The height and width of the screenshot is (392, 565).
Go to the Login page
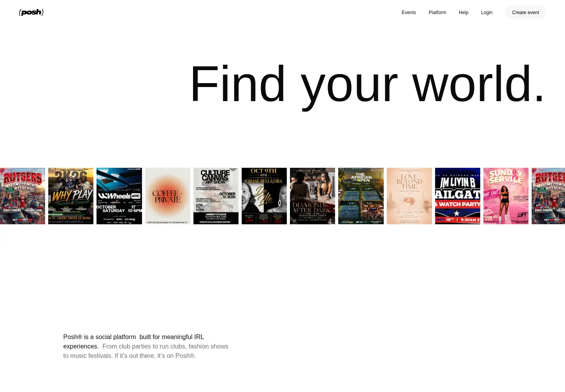coord(487,13)
